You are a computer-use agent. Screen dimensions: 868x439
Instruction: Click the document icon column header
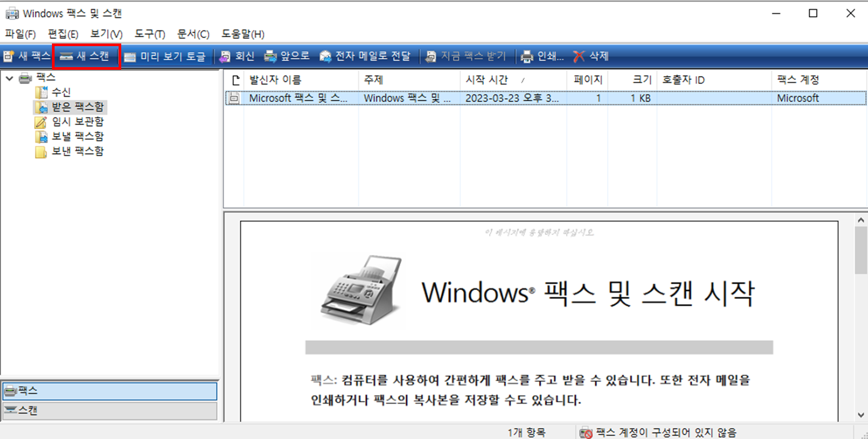click(235, 80)
